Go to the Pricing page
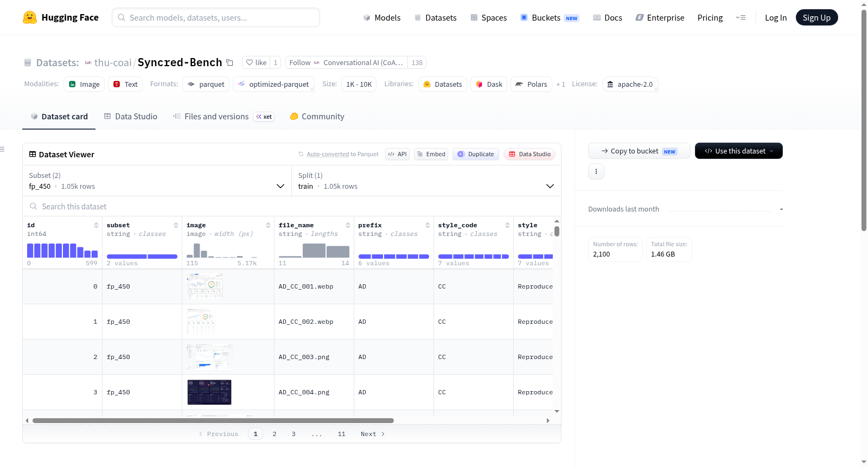 710,17
